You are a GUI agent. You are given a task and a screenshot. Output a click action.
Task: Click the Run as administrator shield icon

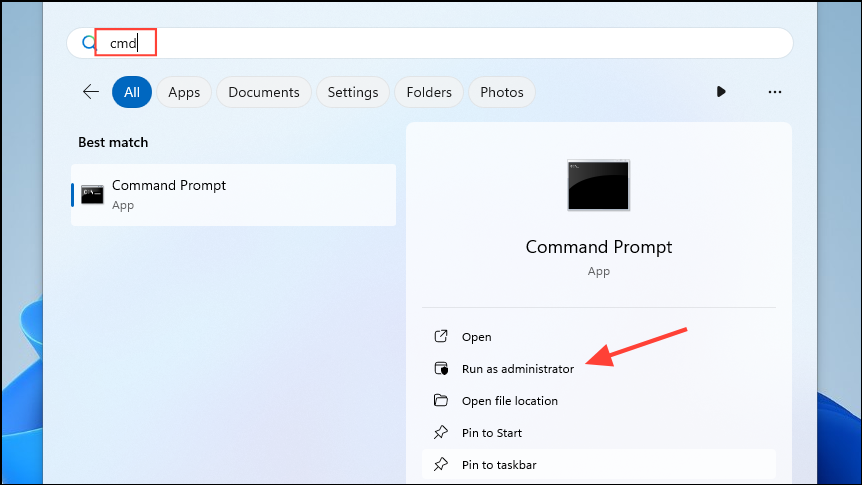(441, 368)
